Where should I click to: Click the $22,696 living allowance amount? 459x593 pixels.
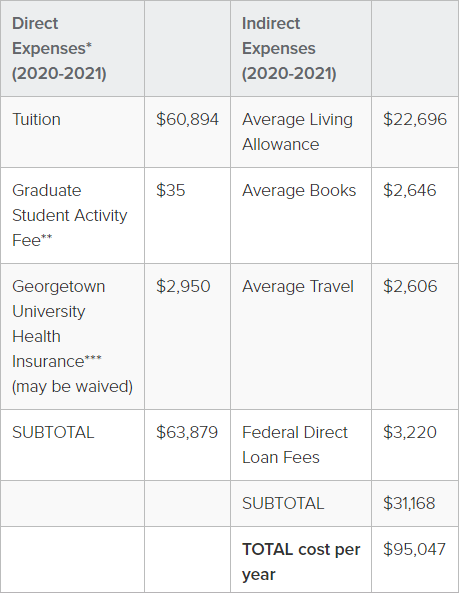[415, 120]
